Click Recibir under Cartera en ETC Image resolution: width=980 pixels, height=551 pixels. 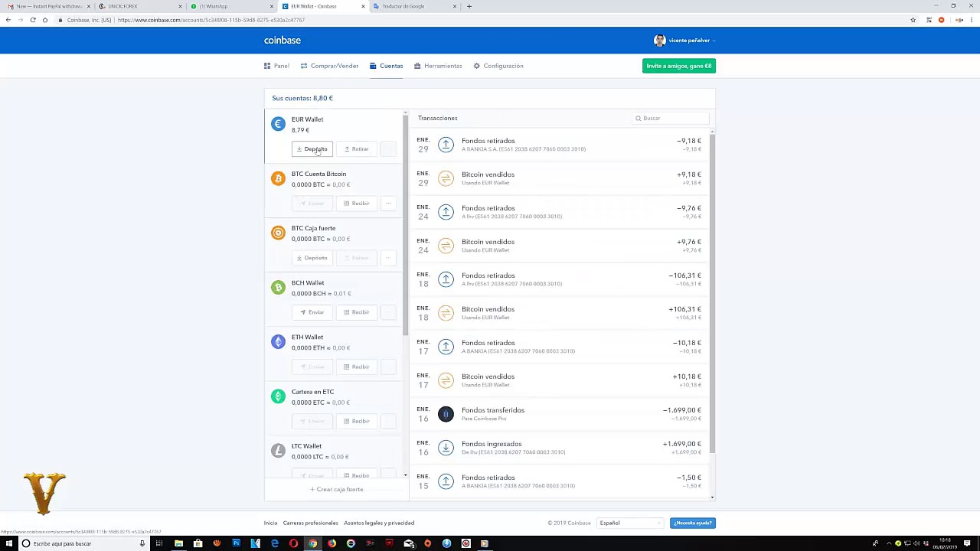click(x=356, y=421)
